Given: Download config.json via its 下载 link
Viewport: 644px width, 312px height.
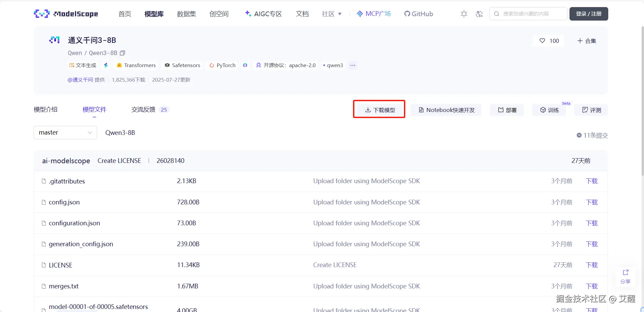Looking at the screenshot, I should [592, 202].
